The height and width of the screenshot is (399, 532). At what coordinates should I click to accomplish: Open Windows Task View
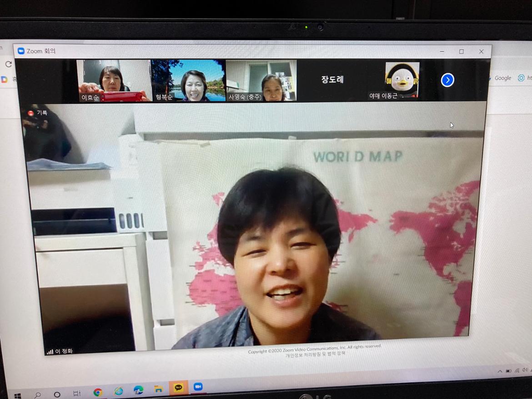[77, 393]
